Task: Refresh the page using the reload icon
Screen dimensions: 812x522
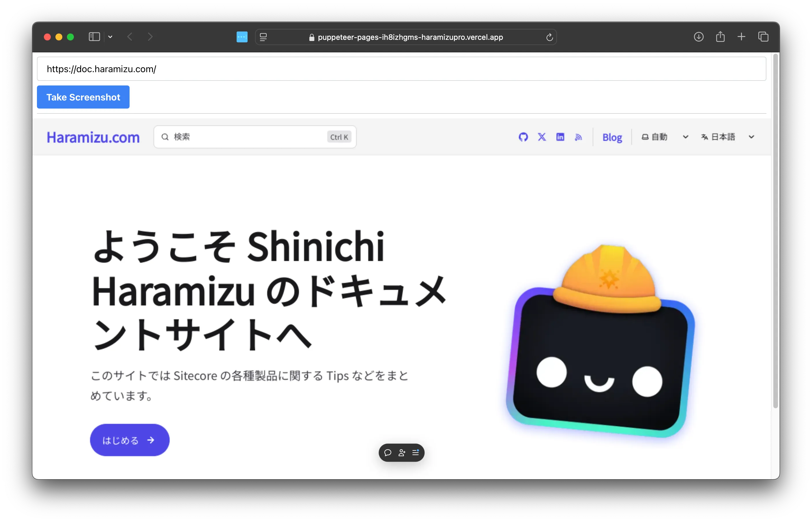Action: point(549,37)
